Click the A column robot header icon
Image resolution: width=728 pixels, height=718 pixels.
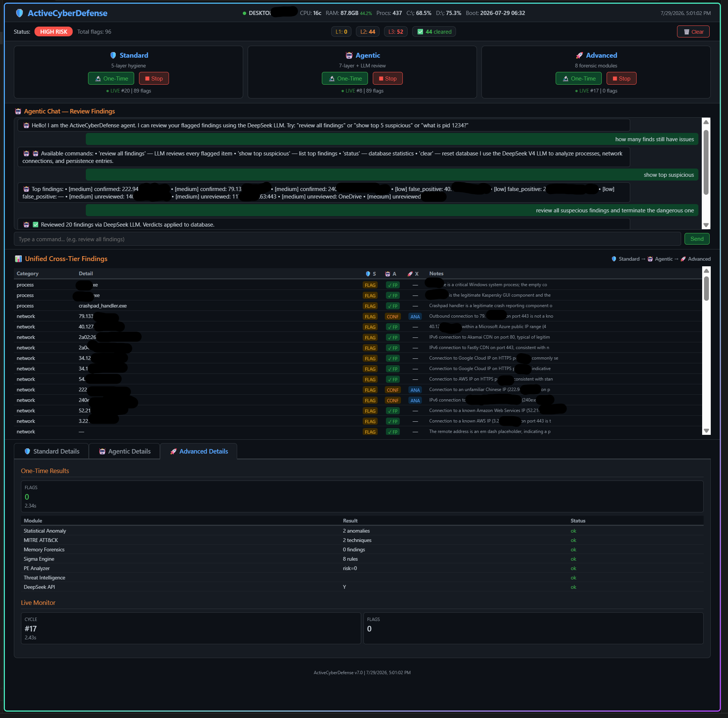[x=388, y=274]
